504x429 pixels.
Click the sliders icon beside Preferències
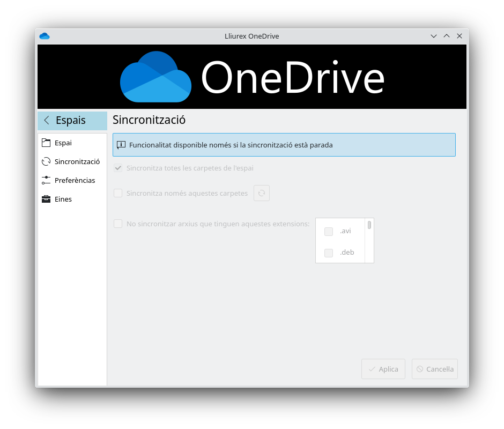click(46, 180)
